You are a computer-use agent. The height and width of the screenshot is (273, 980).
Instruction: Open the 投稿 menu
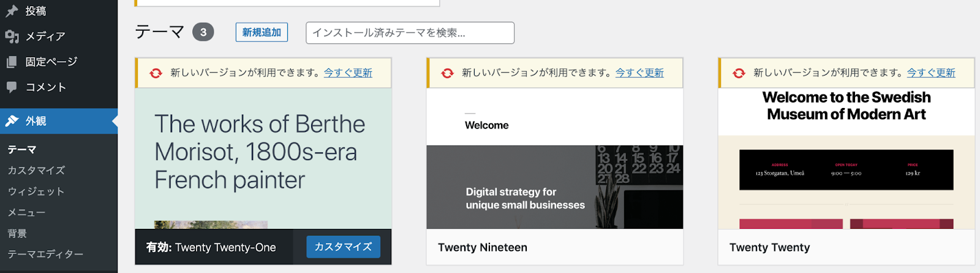pyautogui.click(x=59, y=11)
